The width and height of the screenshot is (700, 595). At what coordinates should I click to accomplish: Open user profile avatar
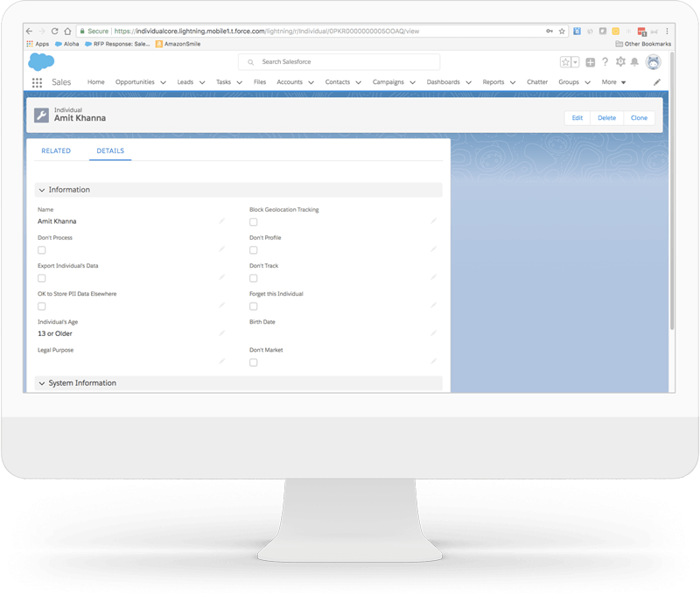tap(653, 62)
